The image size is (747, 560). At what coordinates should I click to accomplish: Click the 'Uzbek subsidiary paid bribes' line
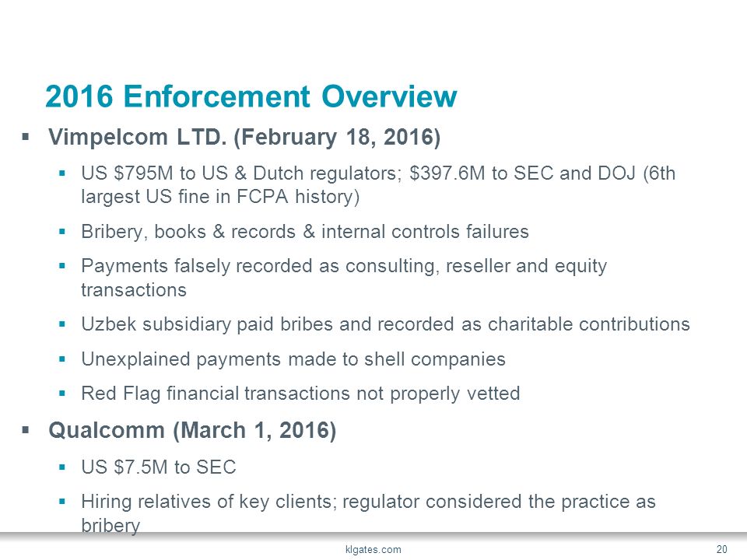[x=385, y=324]
